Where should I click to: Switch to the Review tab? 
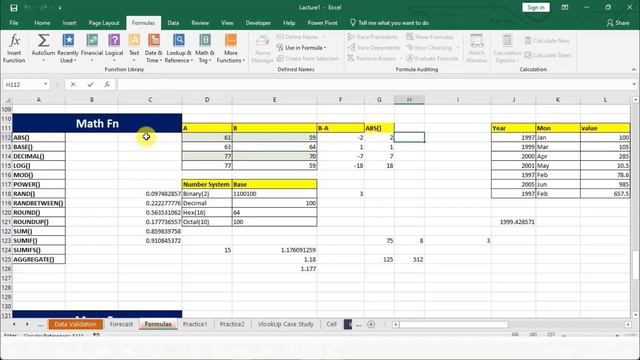(x=200, y=23)
